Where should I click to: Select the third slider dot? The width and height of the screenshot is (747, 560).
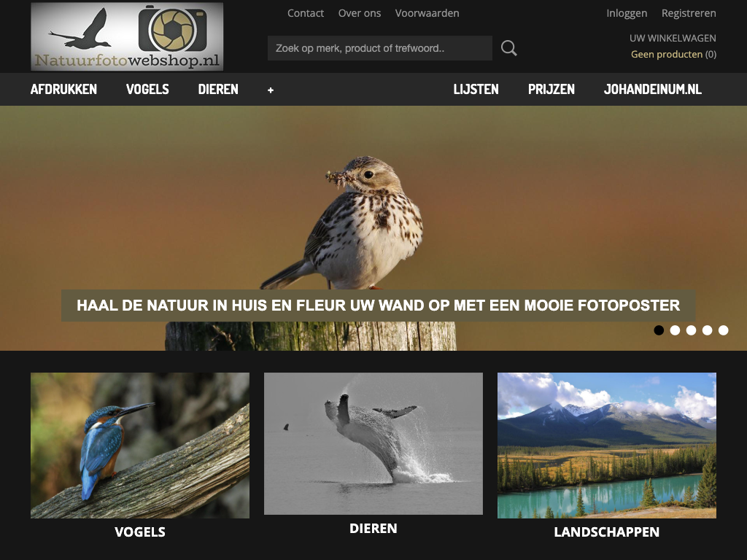692,330
